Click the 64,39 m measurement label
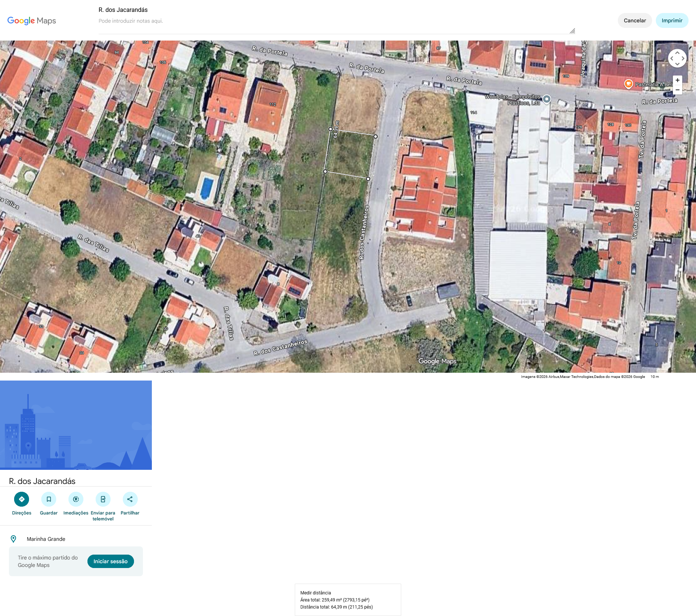 336,129
